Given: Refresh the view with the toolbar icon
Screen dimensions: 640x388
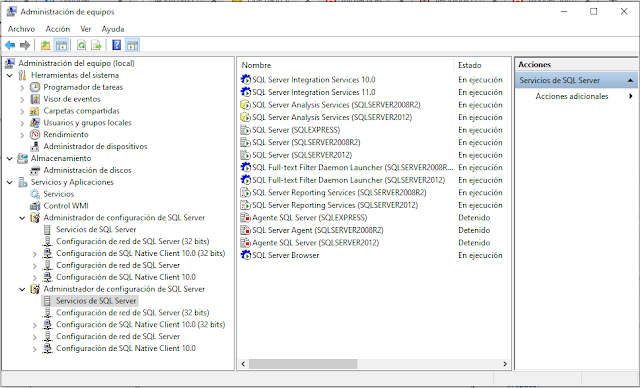Looking at the screenshot, I should [x=82, y=45].
